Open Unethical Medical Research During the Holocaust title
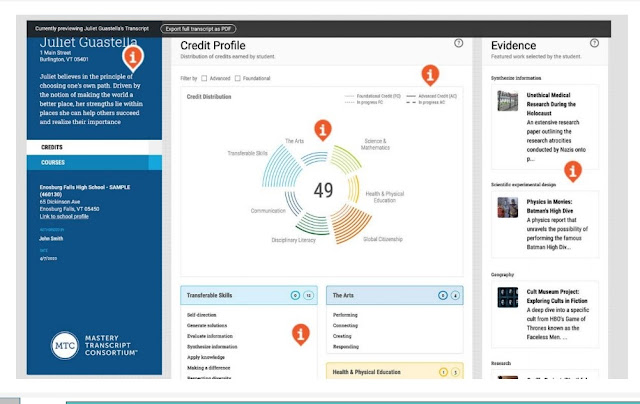The height and width of the screenshot is (404, 640). 551,104
